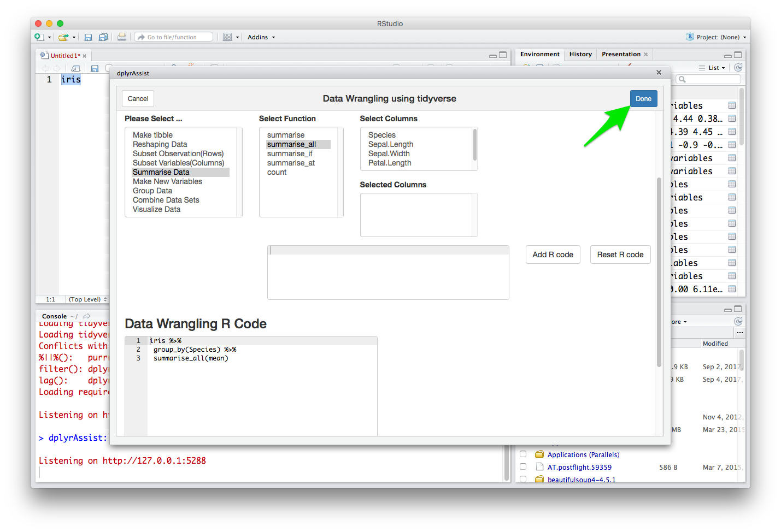Click the R code text input area
This screenshot has height=532, width=781.
point(388,272)
